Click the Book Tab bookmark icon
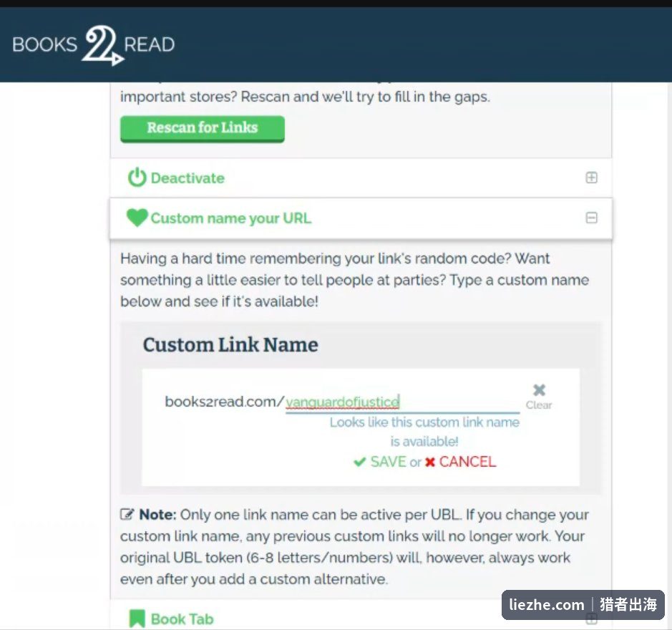 point(137,619)
